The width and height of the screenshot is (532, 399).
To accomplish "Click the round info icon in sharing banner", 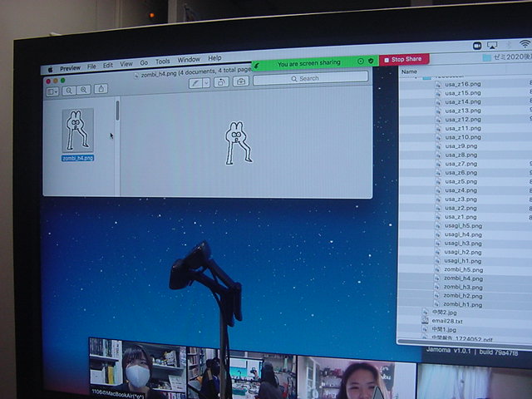I will 361,62.
